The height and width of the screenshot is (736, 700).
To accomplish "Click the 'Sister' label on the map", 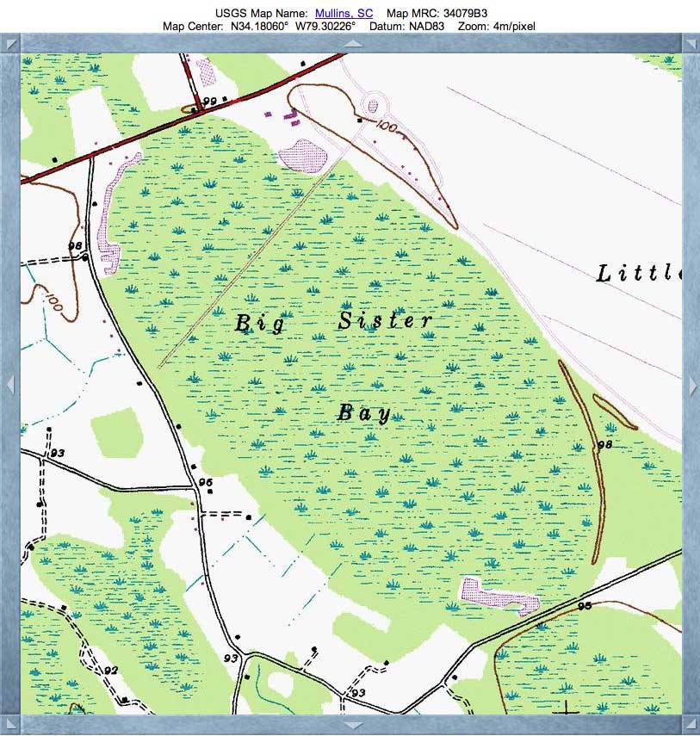I will (385, 320).
